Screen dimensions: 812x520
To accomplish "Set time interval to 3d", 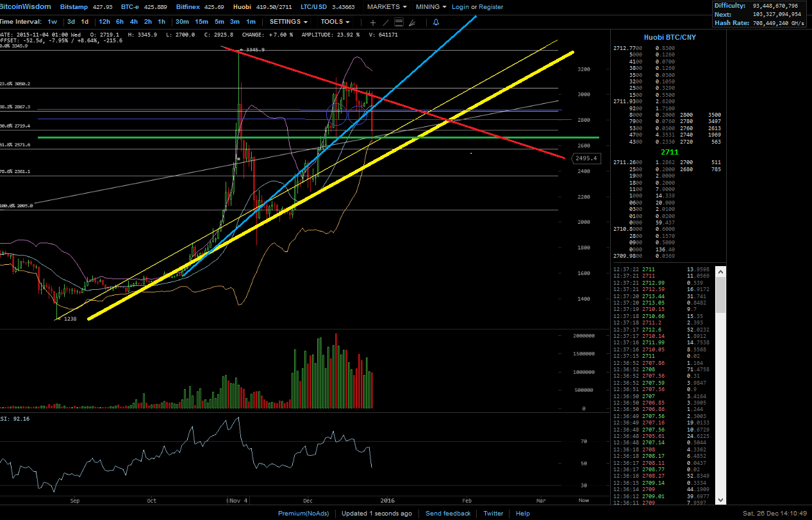I will (x=71, y=22).
